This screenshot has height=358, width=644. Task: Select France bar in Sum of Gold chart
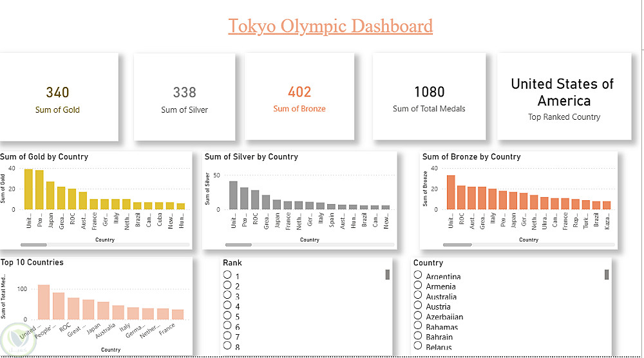click(x=93, y=205)
